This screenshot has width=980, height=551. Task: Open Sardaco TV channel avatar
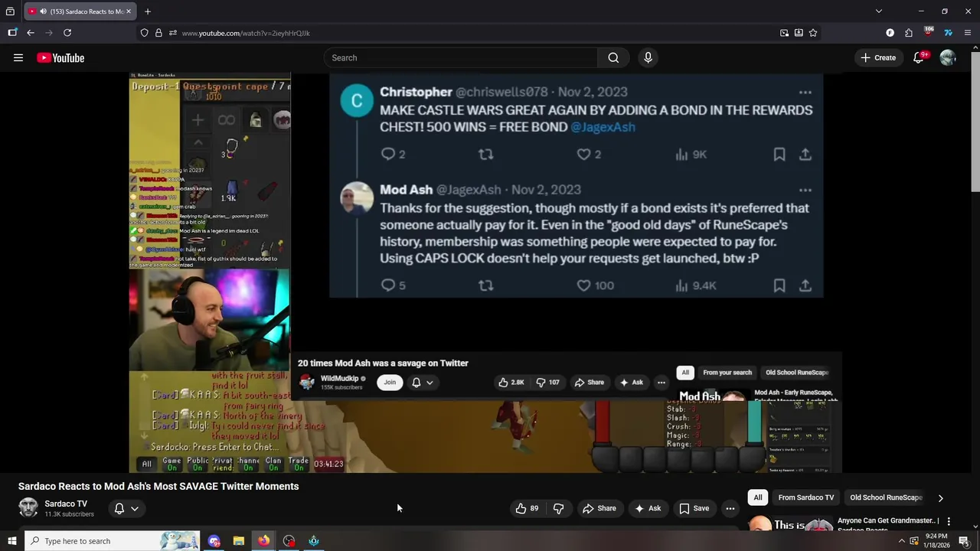coord(28,507)
